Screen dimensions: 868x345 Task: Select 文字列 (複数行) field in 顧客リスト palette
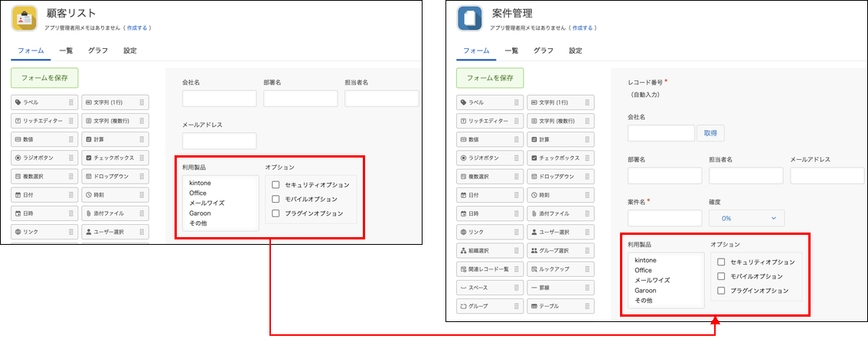click(116, 121)
